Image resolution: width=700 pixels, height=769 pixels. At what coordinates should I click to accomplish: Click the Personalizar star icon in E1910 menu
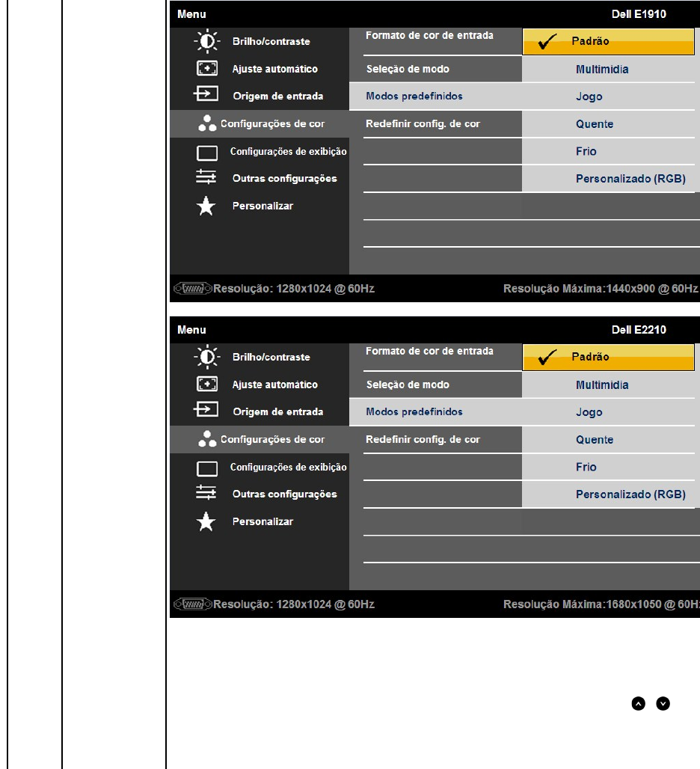[x=206, y=206]
